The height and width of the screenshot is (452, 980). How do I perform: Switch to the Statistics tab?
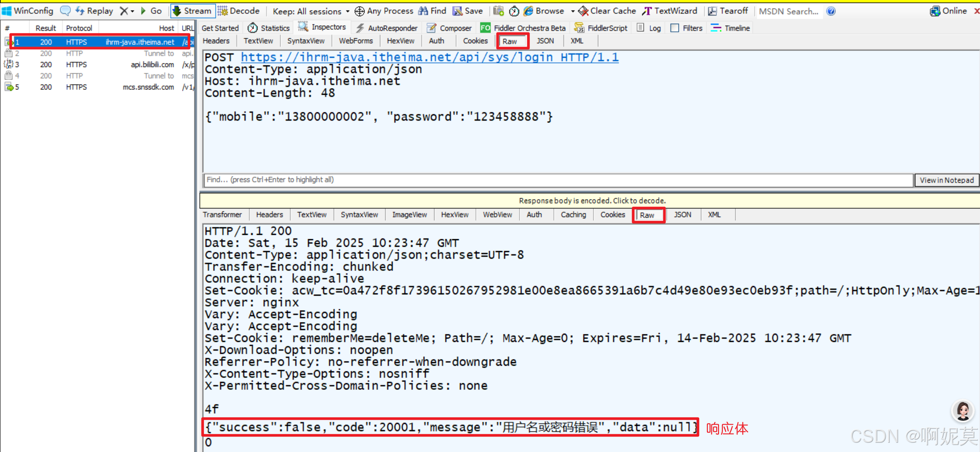[269, 28]
